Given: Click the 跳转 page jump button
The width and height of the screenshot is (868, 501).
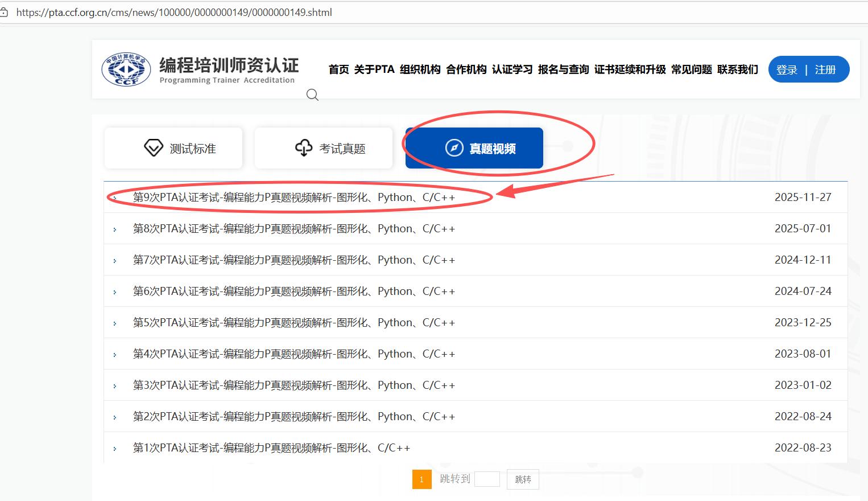Looking at the screenshot, I should click(523, 479).
